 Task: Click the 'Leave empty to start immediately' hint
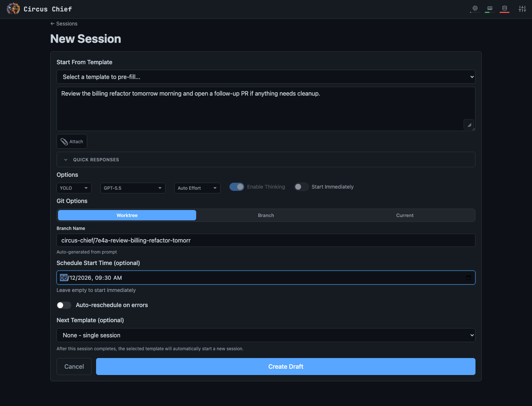96,290
